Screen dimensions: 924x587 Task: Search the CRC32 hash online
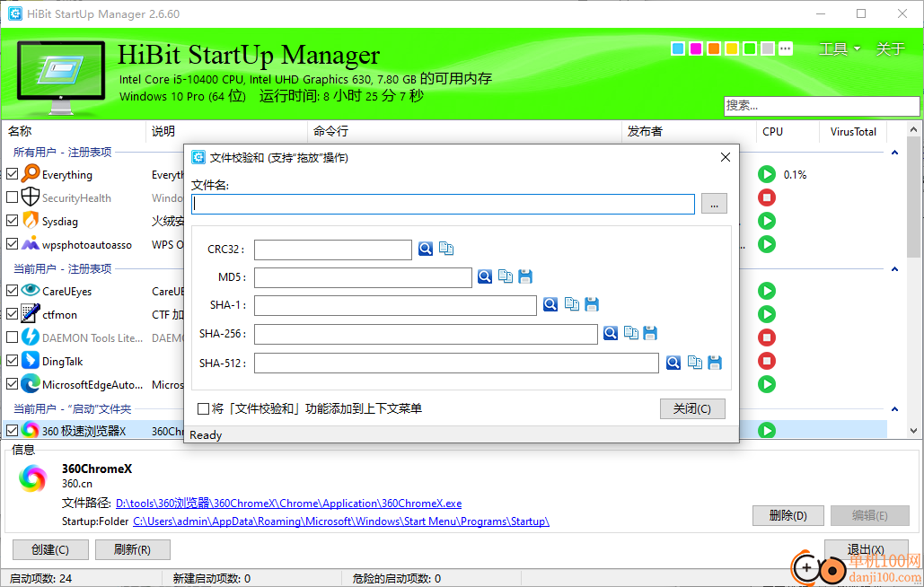point(426,249)
